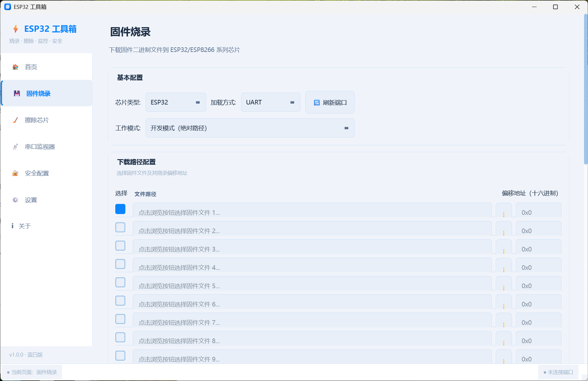Tick the checkbox for firmware file 3
Image resolution: width=588 pixels, height=381 pixels.
point(120,246)
